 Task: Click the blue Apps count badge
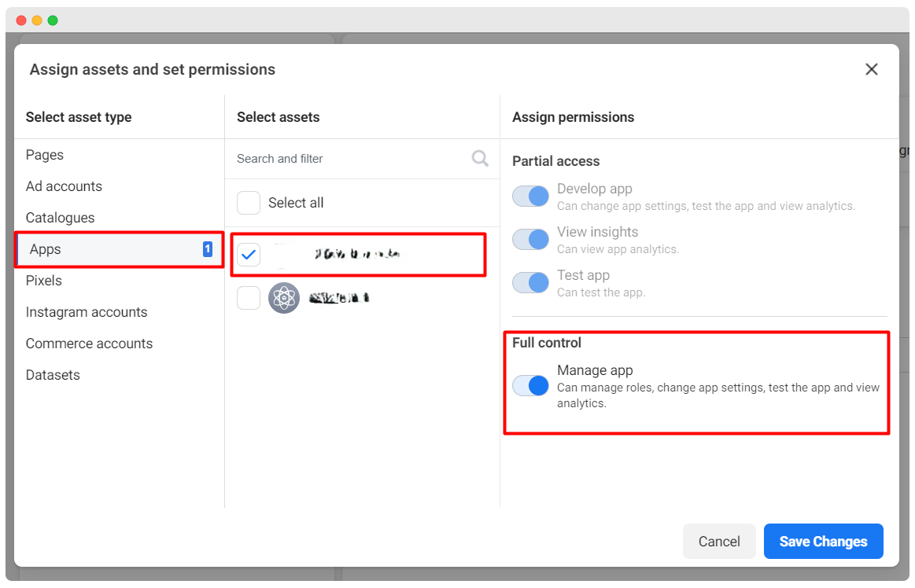[x=208, y=249]
